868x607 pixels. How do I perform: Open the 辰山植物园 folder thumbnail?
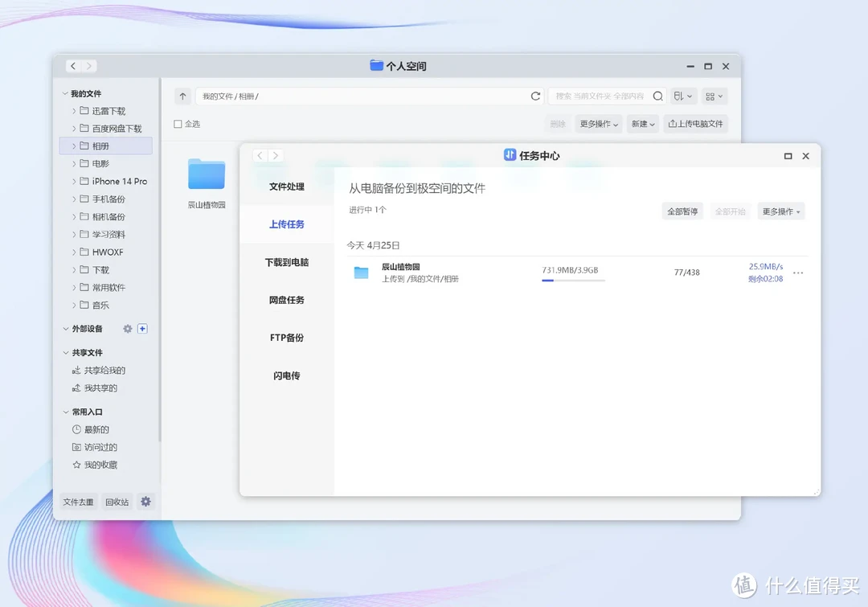tap(205, 174)
